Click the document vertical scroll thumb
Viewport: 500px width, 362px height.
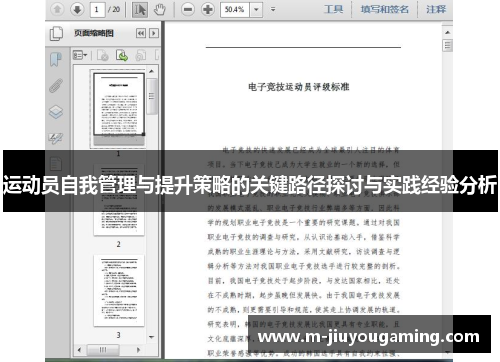pyautogui.click(x=447, y=45)
